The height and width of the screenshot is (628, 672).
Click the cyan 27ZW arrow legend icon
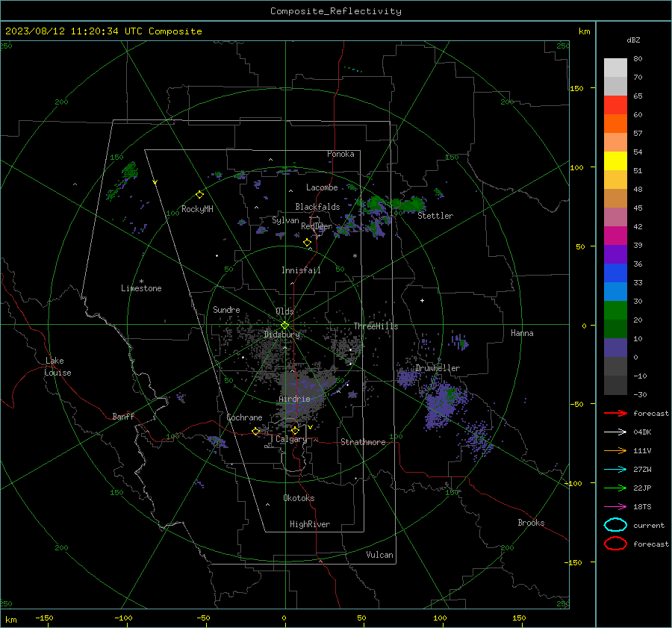click(x=615, y=470)
